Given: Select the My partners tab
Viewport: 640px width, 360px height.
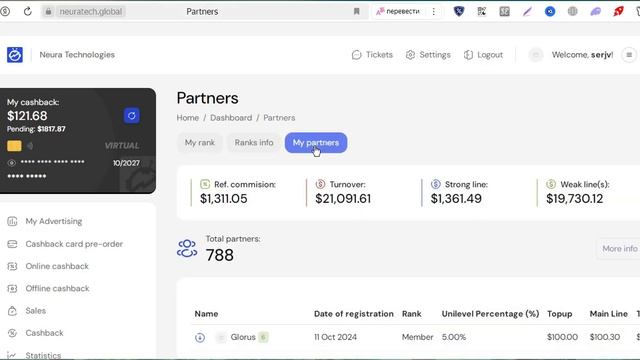Looking at the screenshot, I should [x=316, y=143].
